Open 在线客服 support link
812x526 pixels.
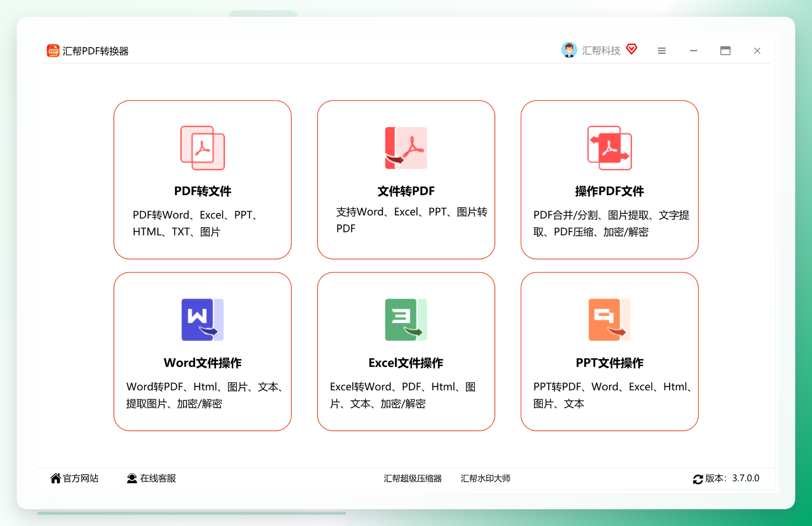[x=158, y=478]
